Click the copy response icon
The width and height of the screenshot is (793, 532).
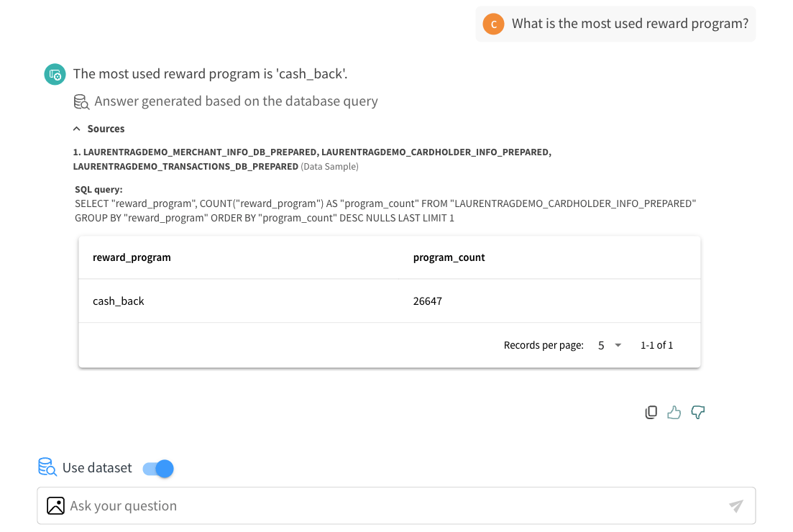[651, 412]
